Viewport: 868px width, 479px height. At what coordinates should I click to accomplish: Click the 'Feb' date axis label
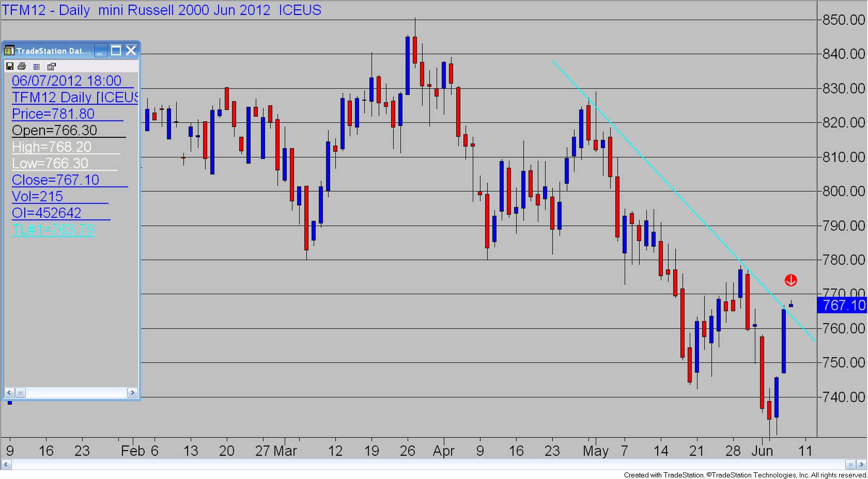(133, 451)
